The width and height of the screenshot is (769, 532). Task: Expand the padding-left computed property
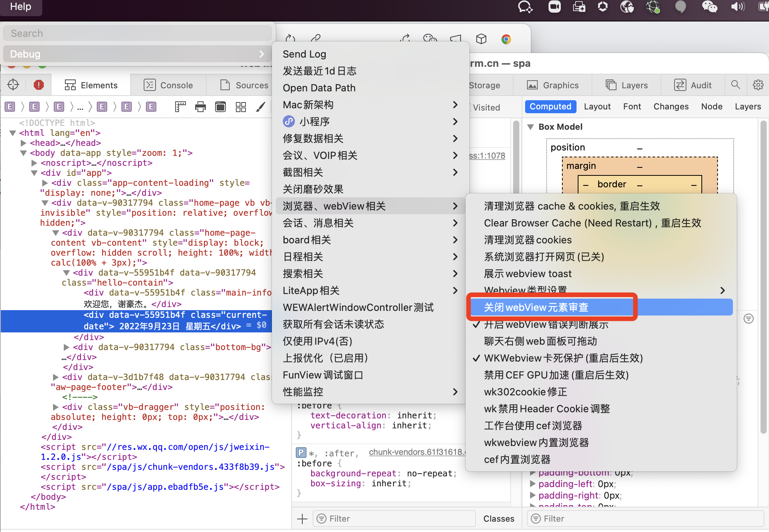533,484
